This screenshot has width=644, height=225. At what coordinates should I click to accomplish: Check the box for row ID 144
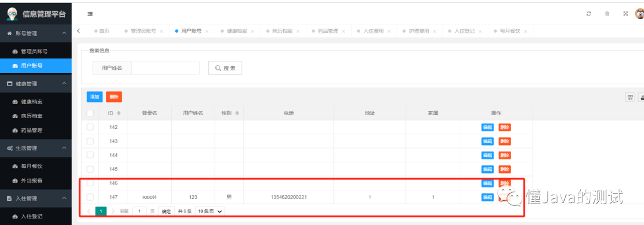pos(90,155)
